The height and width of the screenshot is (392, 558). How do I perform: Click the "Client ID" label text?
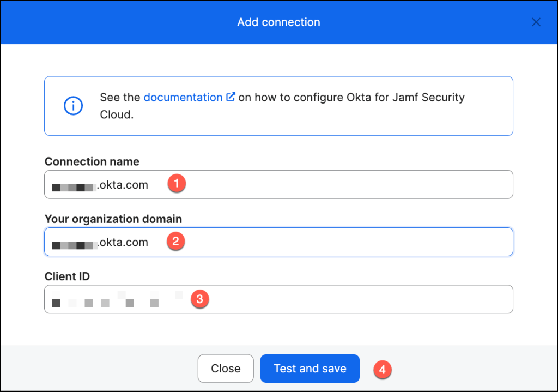tap(67, 276)
